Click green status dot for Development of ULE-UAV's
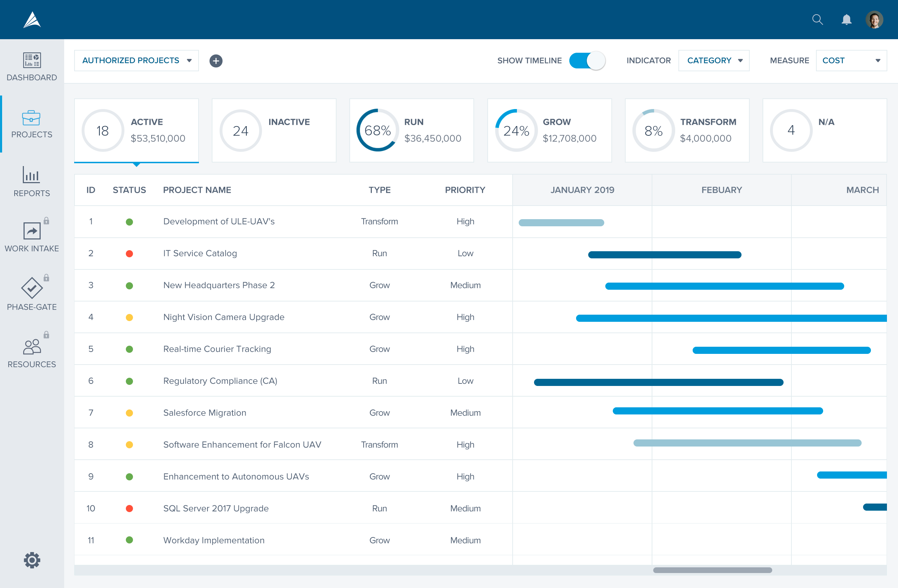 pyautogui.click(x=129, y=222)
